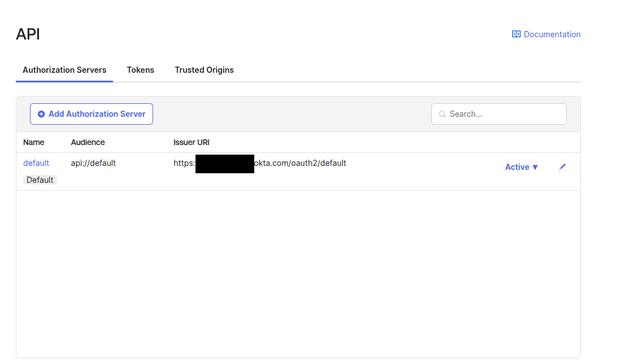
Task: Click the API page heading
Action: (x=28, y=34)
